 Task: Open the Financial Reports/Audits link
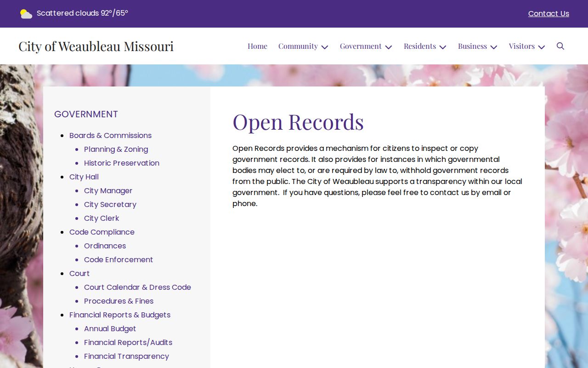point(128,342)
